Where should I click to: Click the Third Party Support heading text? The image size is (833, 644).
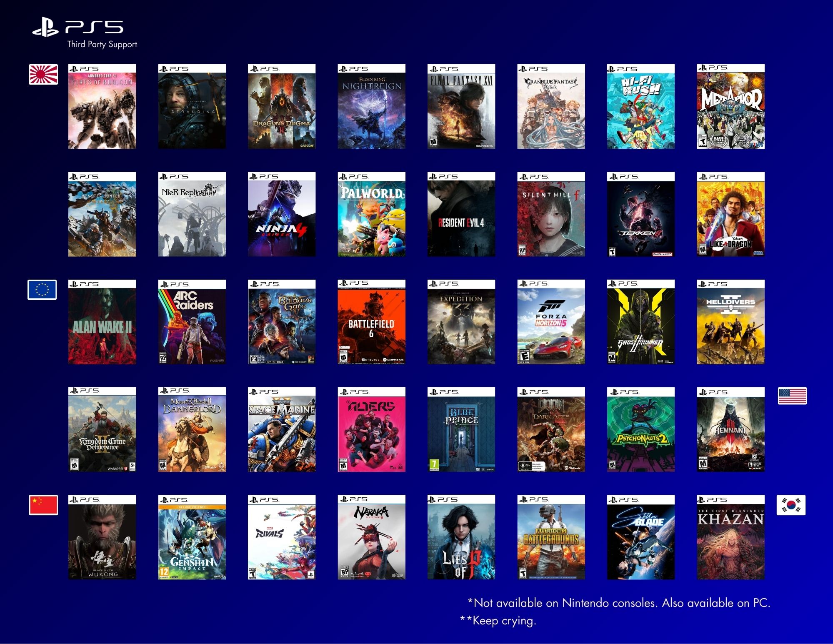pos(102,44)
